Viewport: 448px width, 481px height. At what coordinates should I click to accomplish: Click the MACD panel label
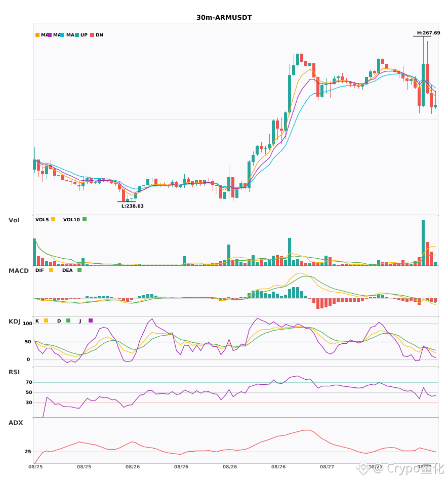(18, 270)
